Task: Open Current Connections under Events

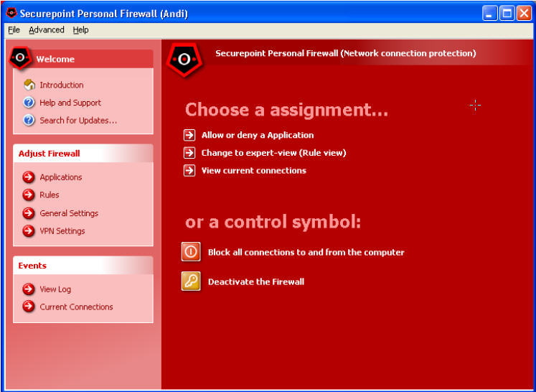Action: tap(76, 307)
